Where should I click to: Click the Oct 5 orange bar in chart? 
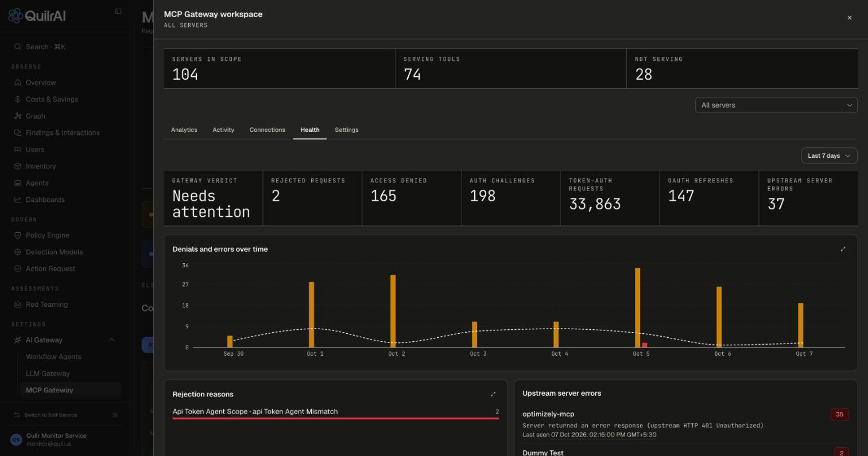(637, 307)
